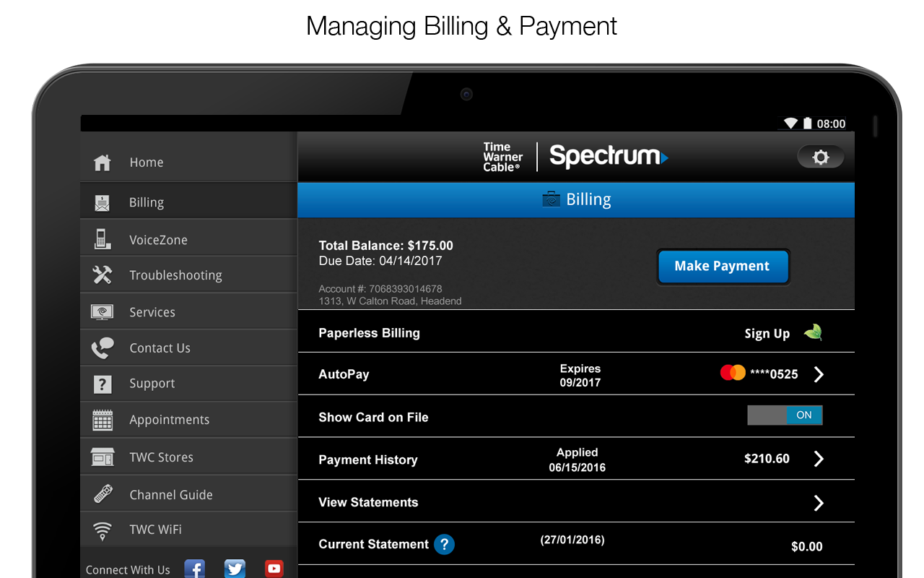Click the 'Total Balance: $175.00' text
The width and height of the screenshot is (924, 578).
click(386, 246)
